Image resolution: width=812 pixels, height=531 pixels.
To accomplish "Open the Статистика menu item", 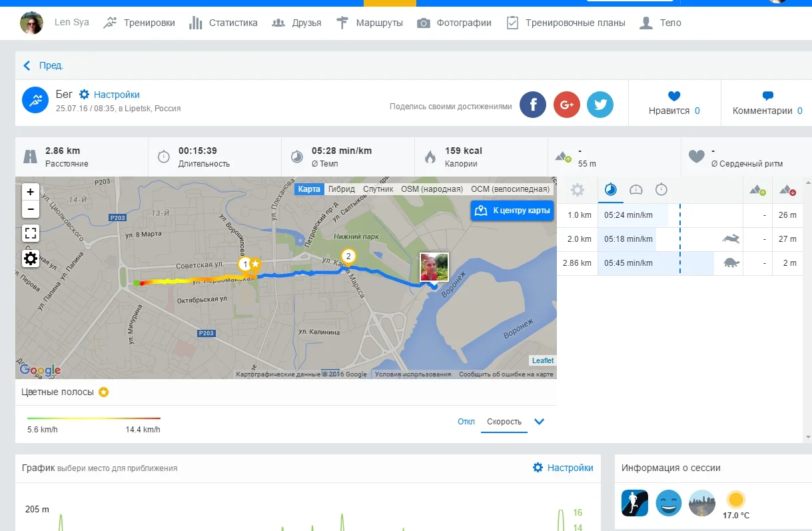I will click(223, 23).
